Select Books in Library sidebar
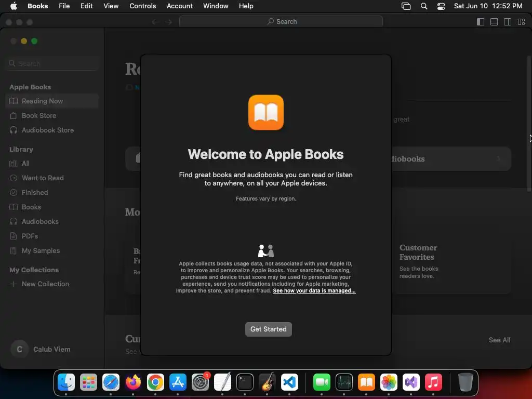Image resolution: width=532 pixels, height=399 pixels. coord(52,207)
